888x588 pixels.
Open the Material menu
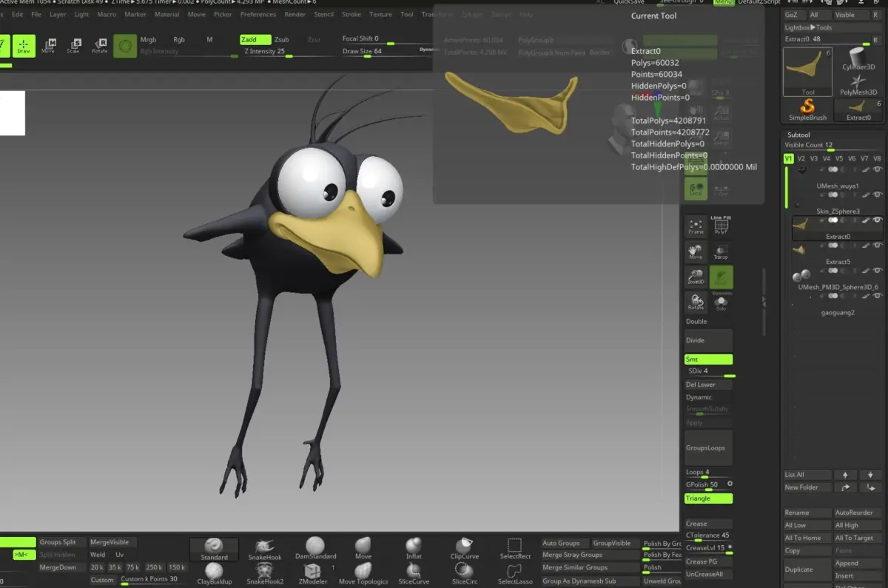click(166, 14)
